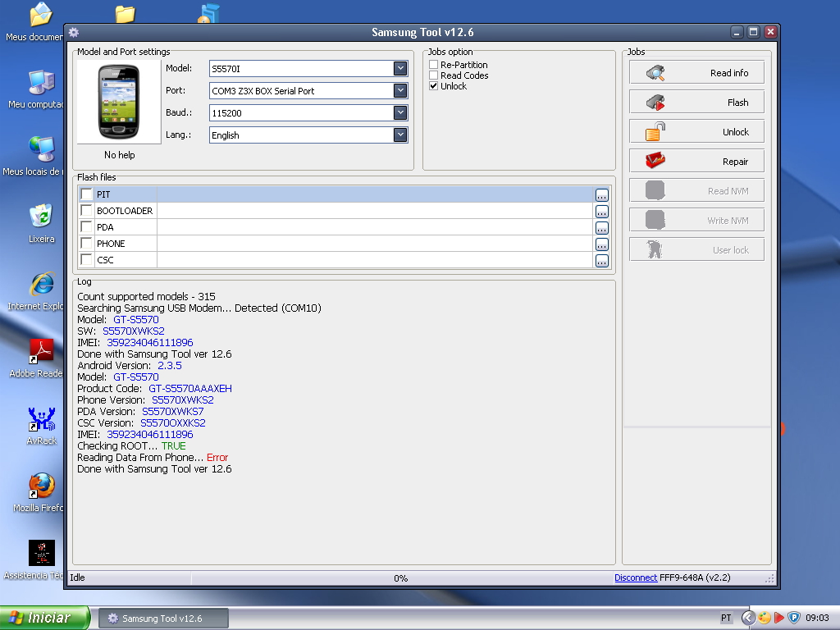The width and height of the screenshot is (840, 630).
Task: Open the Lixeira recycle bin icon
Action: pyautogui.click(x=41, y=217)
